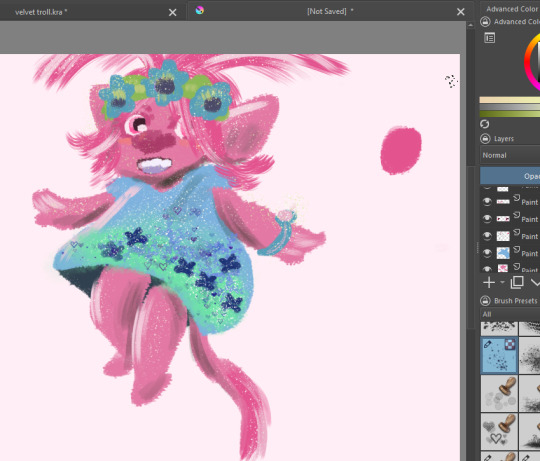Toggle the Layers docker lock icon
The width and height of the screenshot is (540, 461).
click(x=485, y=139)
